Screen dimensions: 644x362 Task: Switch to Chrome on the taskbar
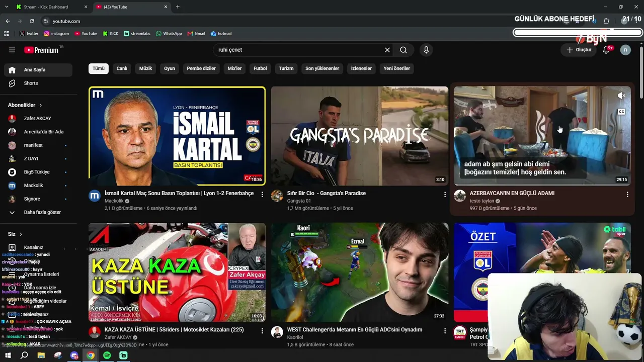[91, 355]
